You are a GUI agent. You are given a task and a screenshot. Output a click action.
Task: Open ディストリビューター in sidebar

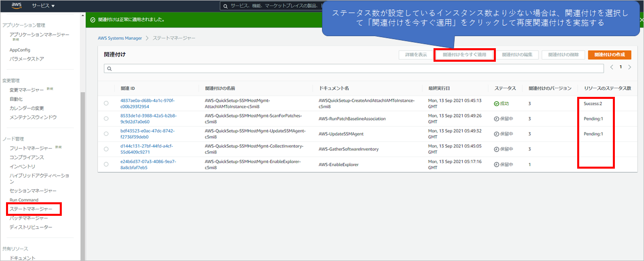click(x=31, y=227)
